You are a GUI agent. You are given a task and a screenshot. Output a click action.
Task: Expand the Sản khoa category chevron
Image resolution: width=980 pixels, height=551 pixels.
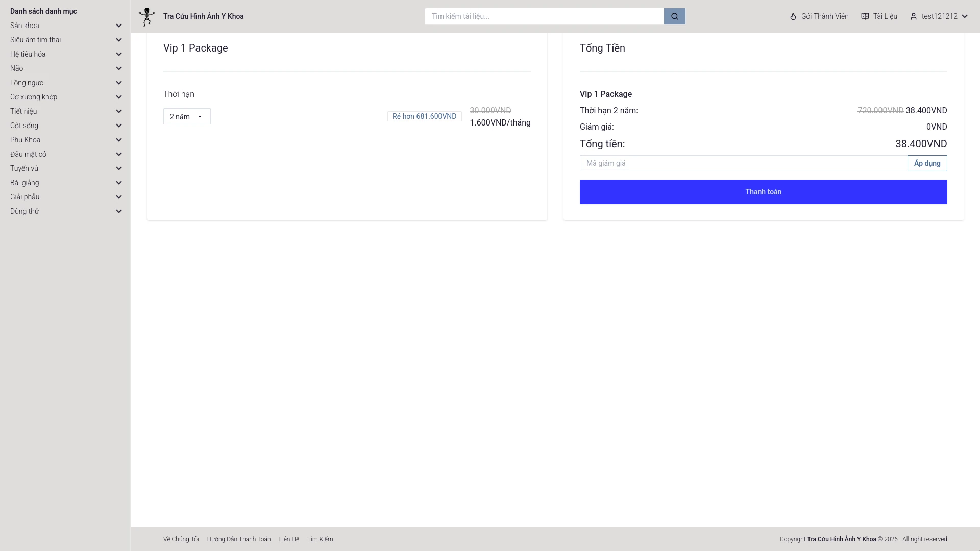pos(119,26)
